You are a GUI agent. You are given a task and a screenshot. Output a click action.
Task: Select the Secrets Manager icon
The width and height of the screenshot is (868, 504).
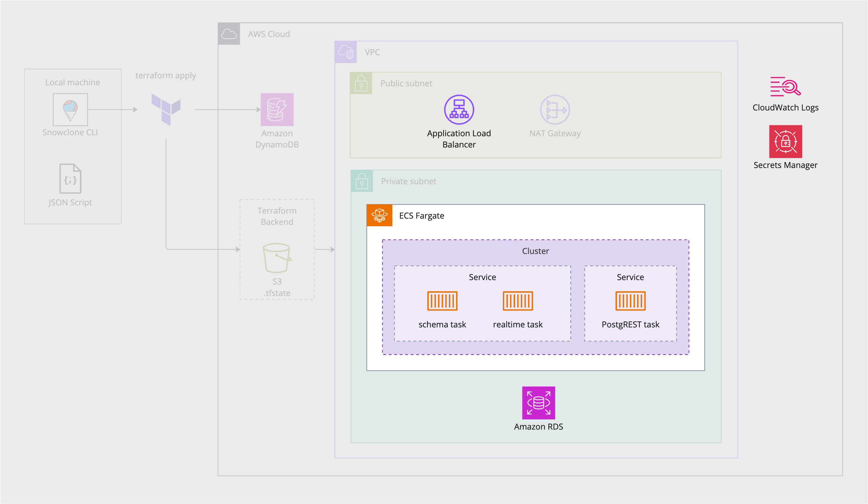[785, 142]
